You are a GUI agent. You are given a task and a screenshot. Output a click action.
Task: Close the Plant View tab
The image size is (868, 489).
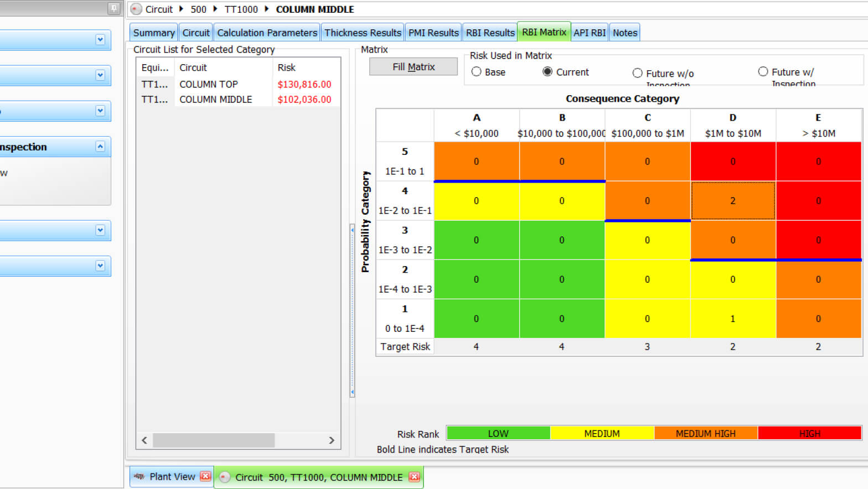tap(205, 476)
